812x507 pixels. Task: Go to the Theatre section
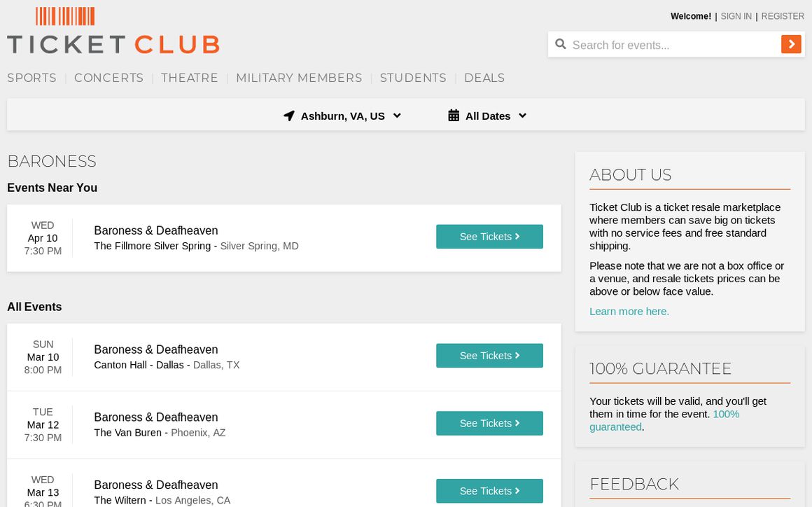point(190,78)
